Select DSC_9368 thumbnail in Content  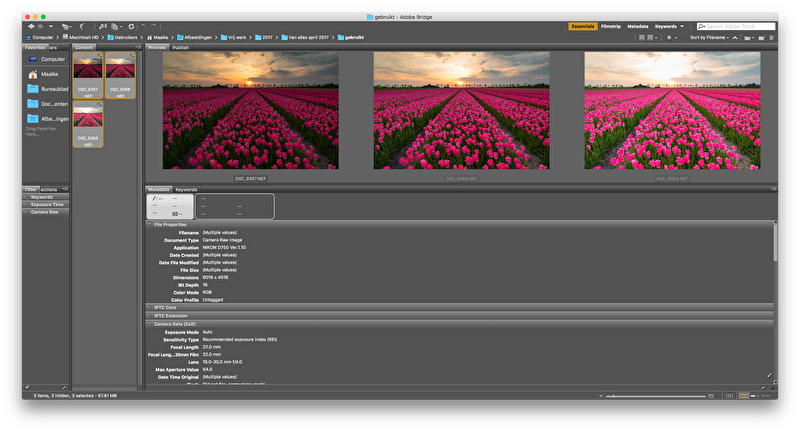(120, 75)
